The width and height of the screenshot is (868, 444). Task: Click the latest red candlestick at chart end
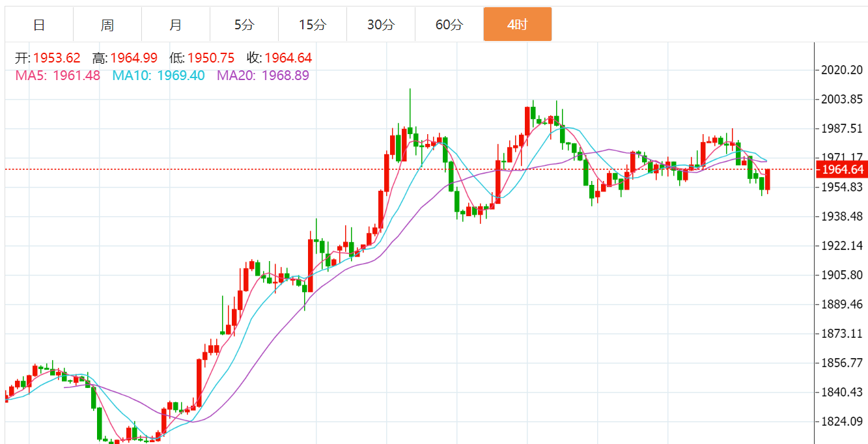[768, 180]
